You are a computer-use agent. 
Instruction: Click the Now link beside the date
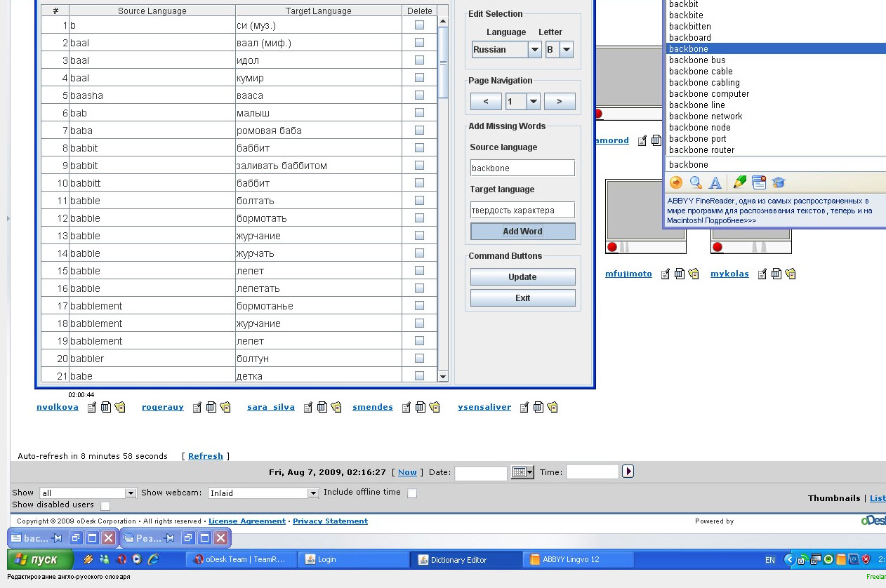pos(407,472)
